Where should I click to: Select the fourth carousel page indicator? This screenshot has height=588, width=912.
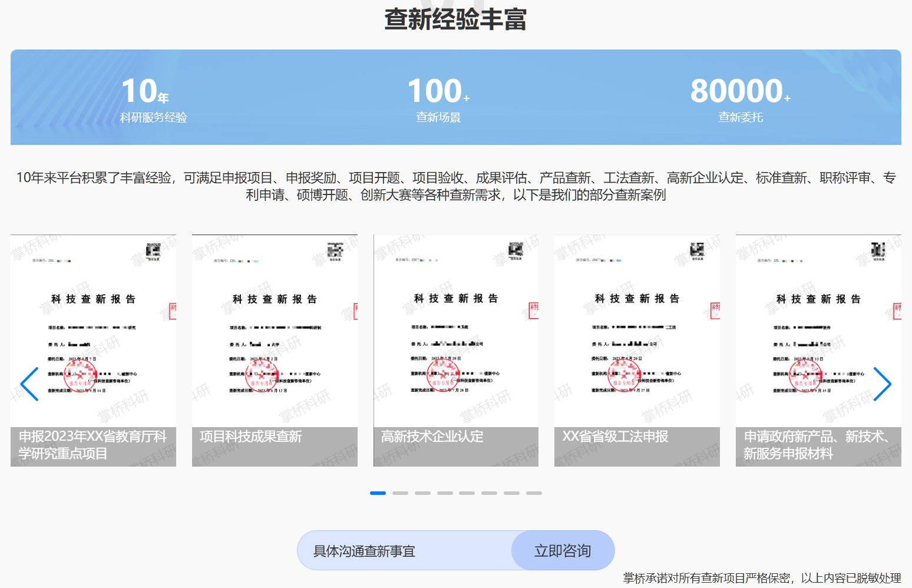(445, 493)
